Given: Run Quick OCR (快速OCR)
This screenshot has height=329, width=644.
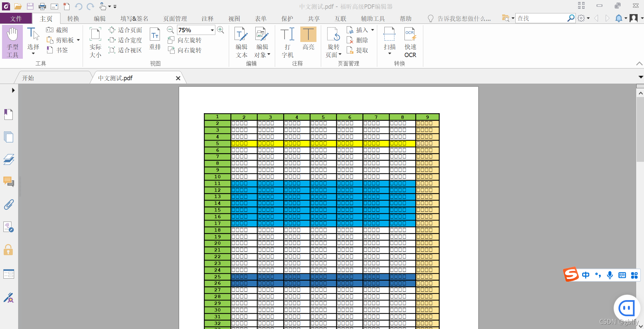Looking at the screenshot, I should 410,42.
